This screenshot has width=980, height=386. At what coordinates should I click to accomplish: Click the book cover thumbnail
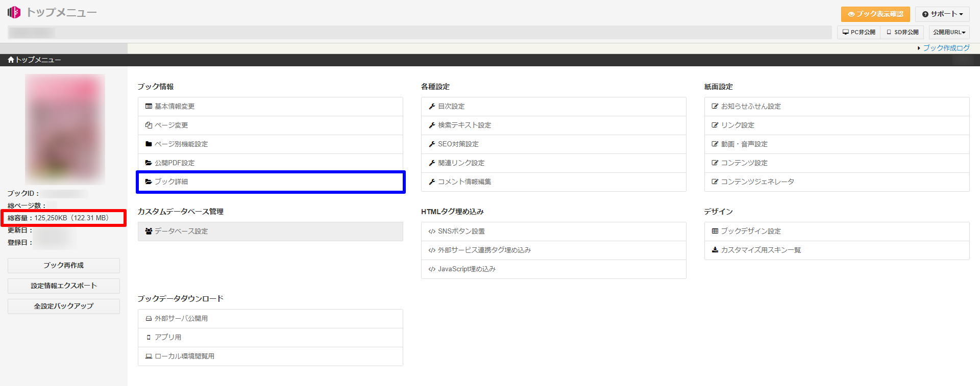(x=65, y=129)
